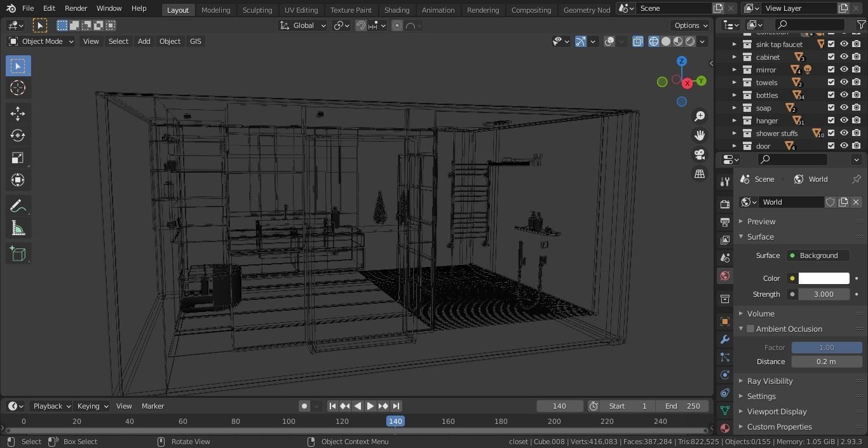
Task: Expand the shower stuffs collection
Action: pos(735,133)
